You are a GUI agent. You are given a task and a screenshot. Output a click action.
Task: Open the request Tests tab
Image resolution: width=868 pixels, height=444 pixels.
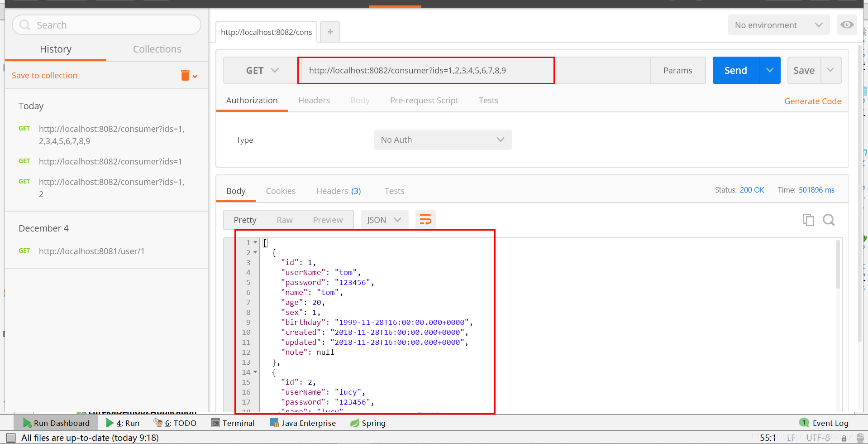[x=488, y=101]
